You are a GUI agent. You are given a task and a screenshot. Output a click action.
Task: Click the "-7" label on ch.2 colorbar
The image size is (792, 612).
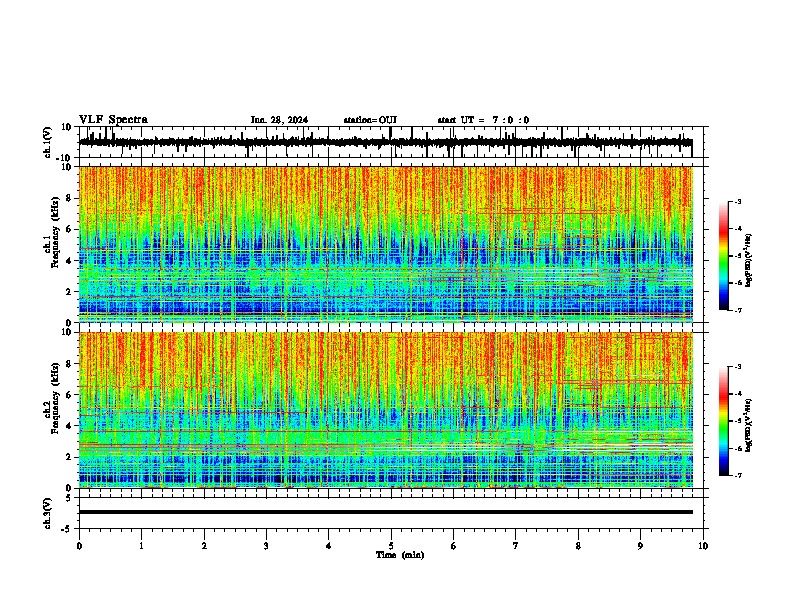tap(737, 475)
